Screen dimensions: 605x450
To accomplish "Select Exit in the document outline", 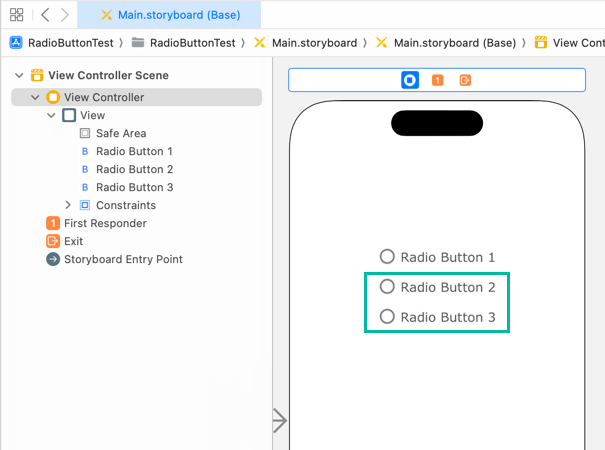I will (x=73, y=241).
